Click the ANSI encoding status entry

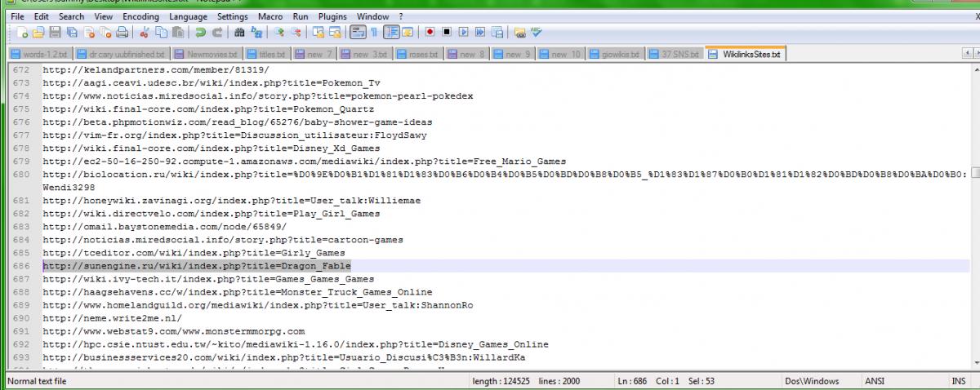875,382
